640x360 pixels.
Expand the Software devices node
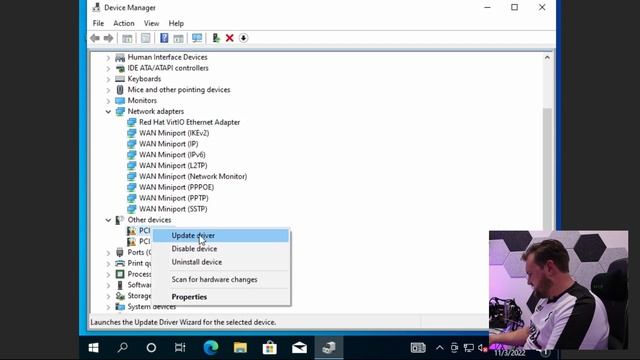point(108,286)
